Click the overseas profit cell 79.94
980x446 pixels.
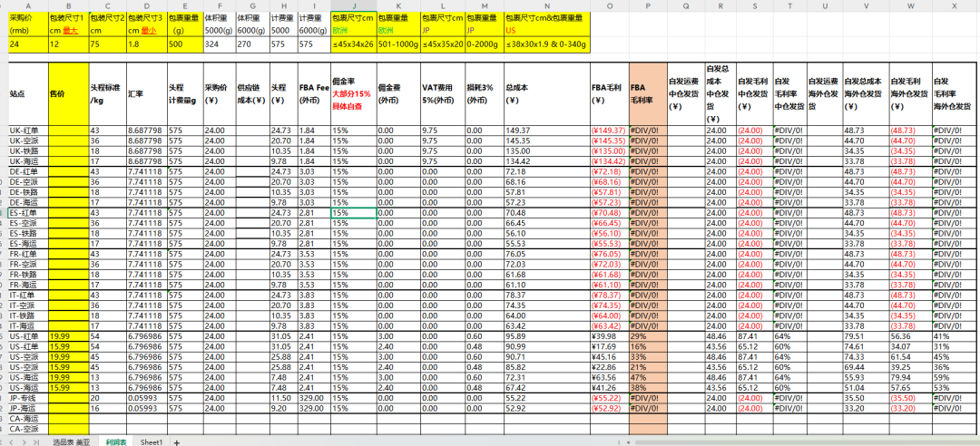(911, 377)
